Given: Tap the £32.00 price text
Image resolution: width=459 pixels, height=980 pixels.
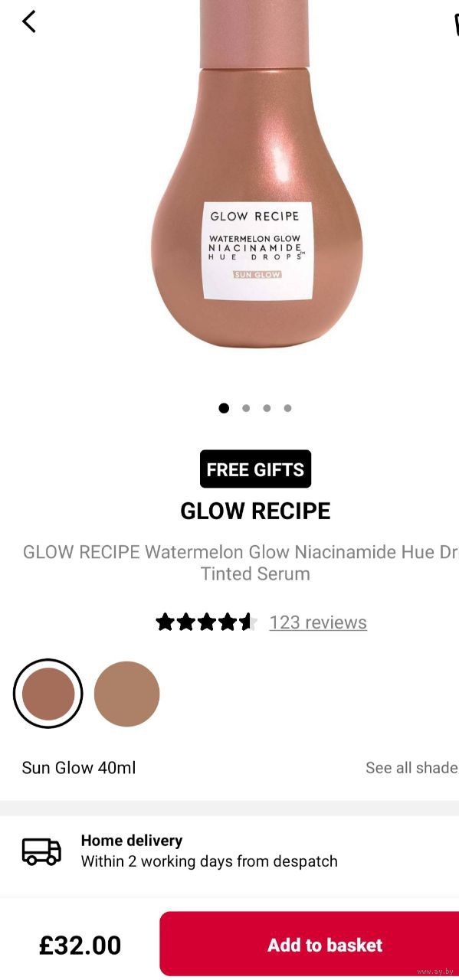Looking at the screenshot, I should [x=80, y=945].
